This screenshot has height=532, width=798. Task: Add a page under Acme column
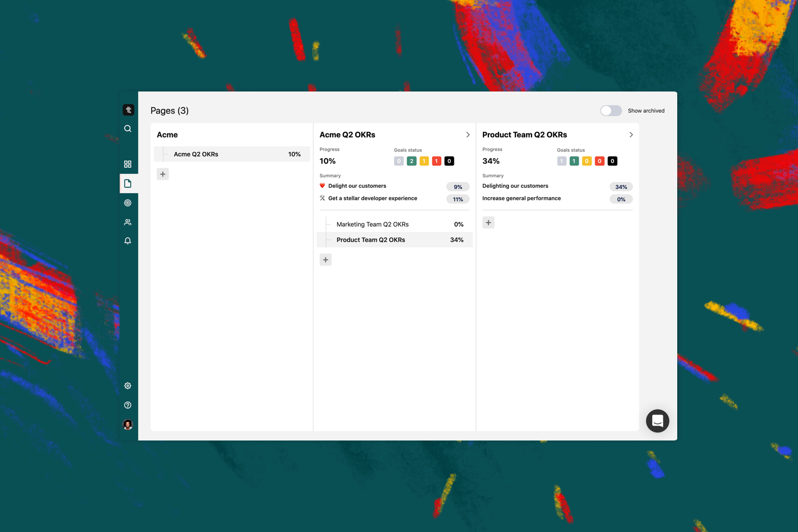(163, 174)
